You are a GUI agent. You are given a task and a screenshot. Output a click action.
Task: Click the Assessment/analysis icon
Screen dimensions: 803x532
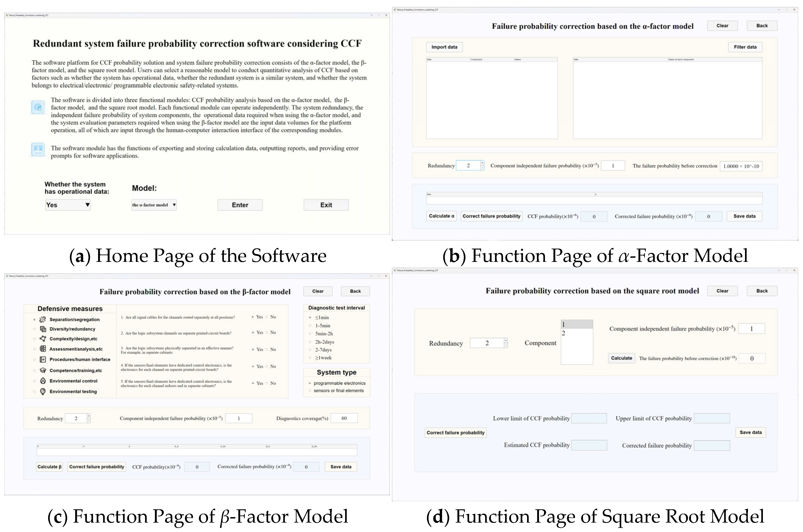click(x=43, y=349)
